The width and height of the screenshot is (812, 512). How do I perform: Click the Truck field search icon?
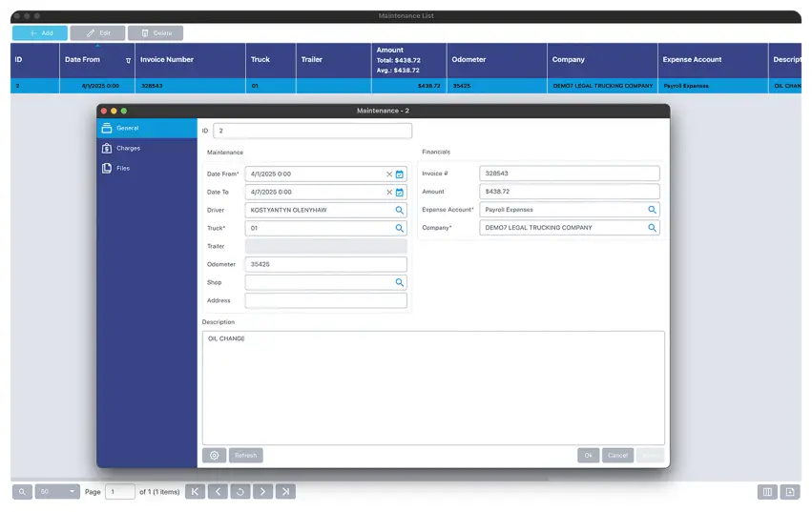[400, 229]
